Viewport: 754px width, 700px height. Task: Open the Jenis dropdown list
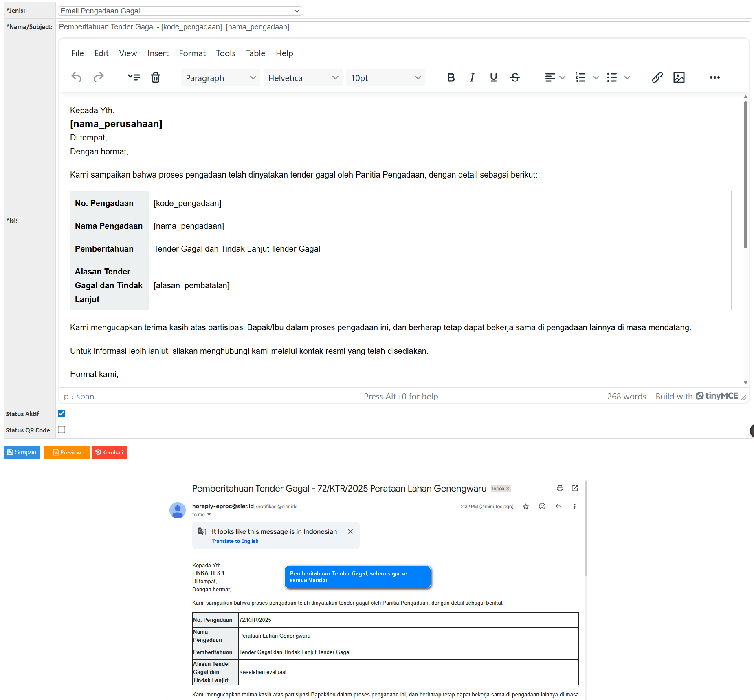(x=180, y=11)
